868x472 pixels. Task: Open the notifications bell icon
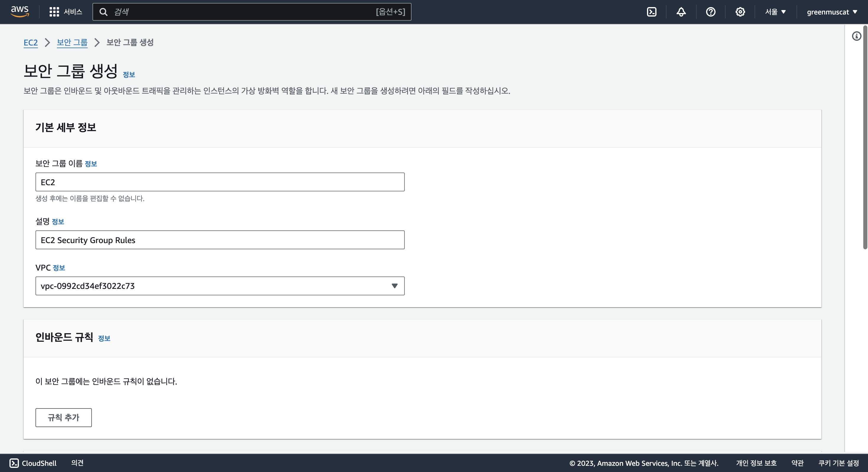681,12
